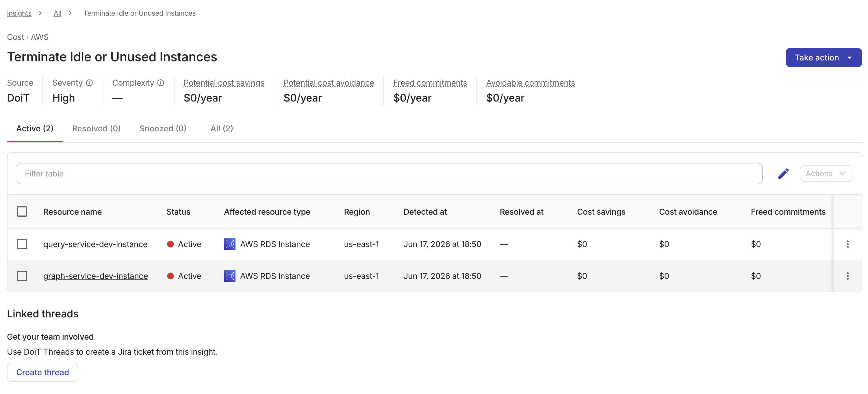Click the Severity info icon
868x394 pixels.
point(89,83)
